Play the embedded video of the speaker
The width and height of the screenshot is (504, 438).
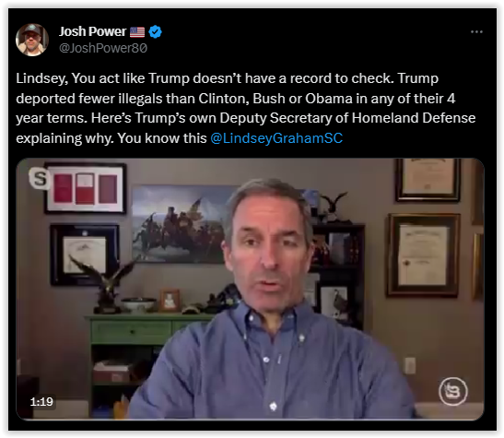pos(250,290)
